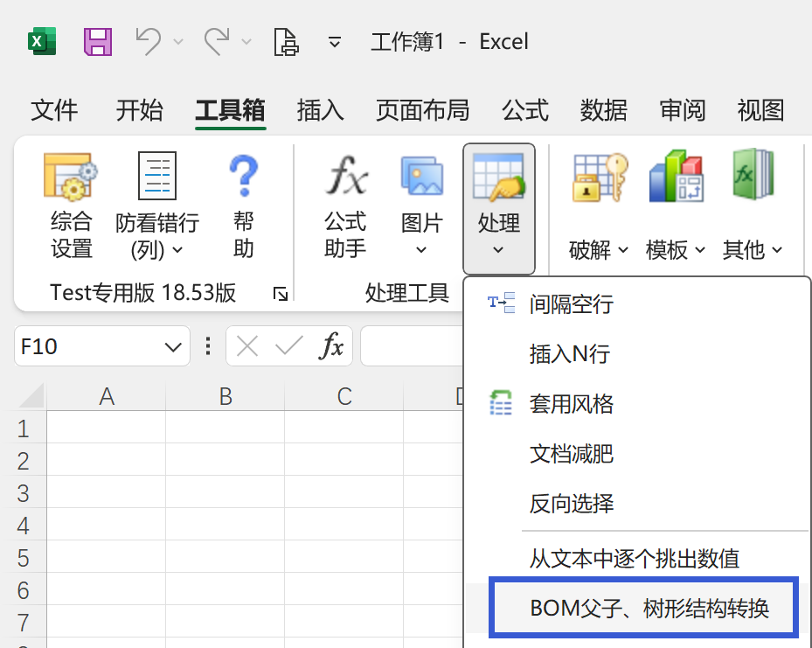Select 间隔空行 from the menu
Image resolution: width=812 pixels, height=648 pixels.
coord(571,304)
